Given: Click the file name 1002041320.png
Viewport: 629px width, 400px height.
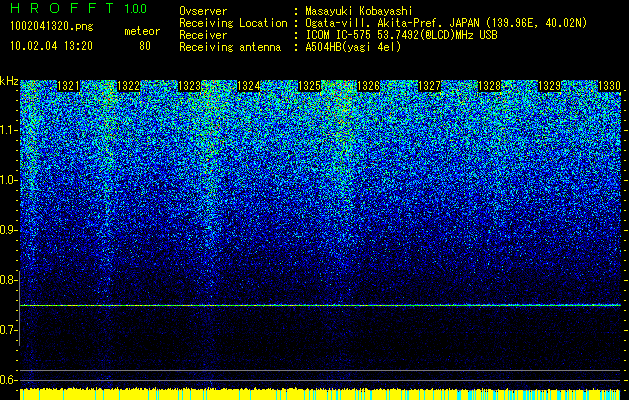Looking at the screenshot, I should 52,27.
